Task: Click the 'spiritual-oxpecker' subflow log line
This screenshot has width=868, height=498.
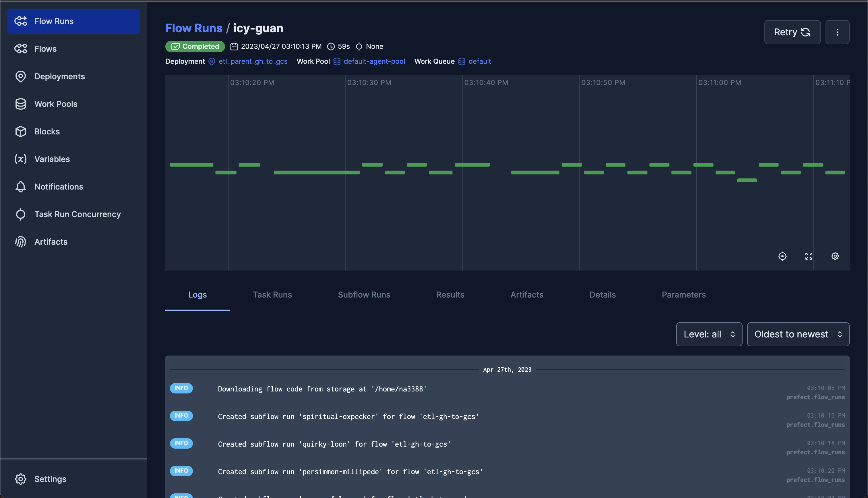Action: (x=348, y=417)
